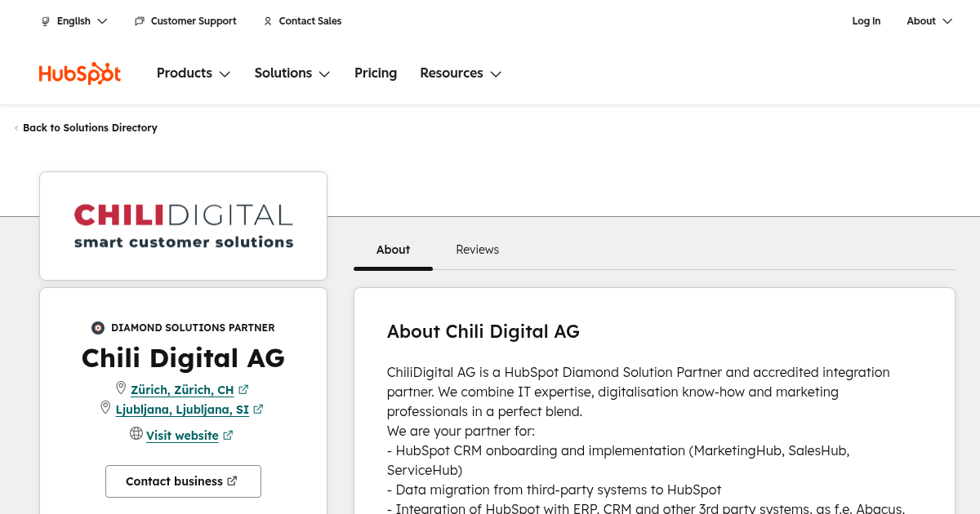Click the Chili Digital logo image
The image size is (980, 514).
183,226
